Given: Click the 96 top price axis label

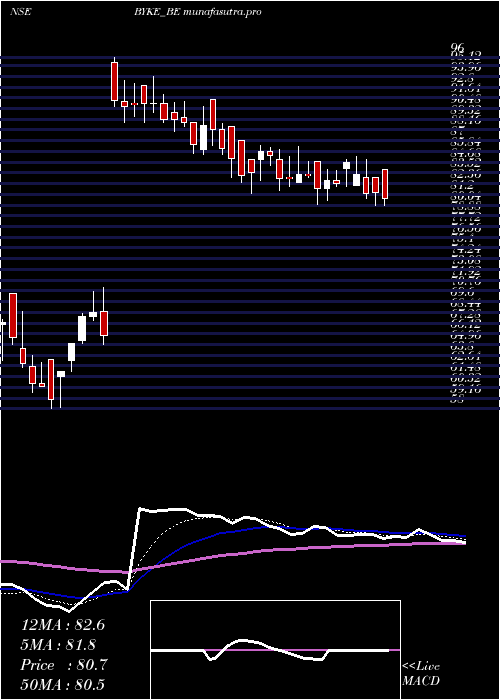Looking at the screenshot, I should pyautogui.click(x=458, y=48).
